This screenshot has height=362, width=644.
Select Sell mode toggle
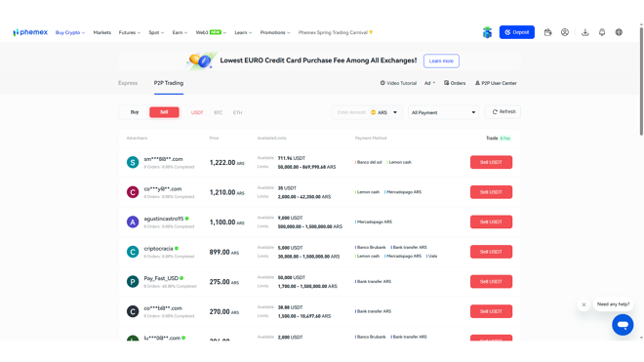[x=164, y=112]
